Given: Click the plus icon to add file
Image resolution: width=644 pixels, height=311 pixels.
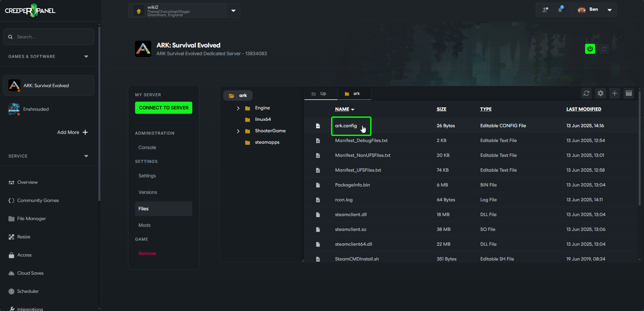Looking at the screenshot, I should pos(615,93).
